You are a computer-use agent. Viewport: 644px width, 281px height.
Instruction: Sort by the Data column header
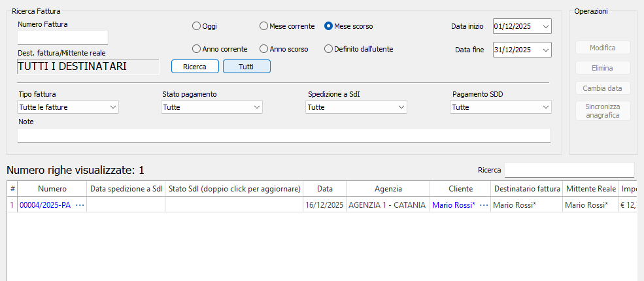point(324,189)
